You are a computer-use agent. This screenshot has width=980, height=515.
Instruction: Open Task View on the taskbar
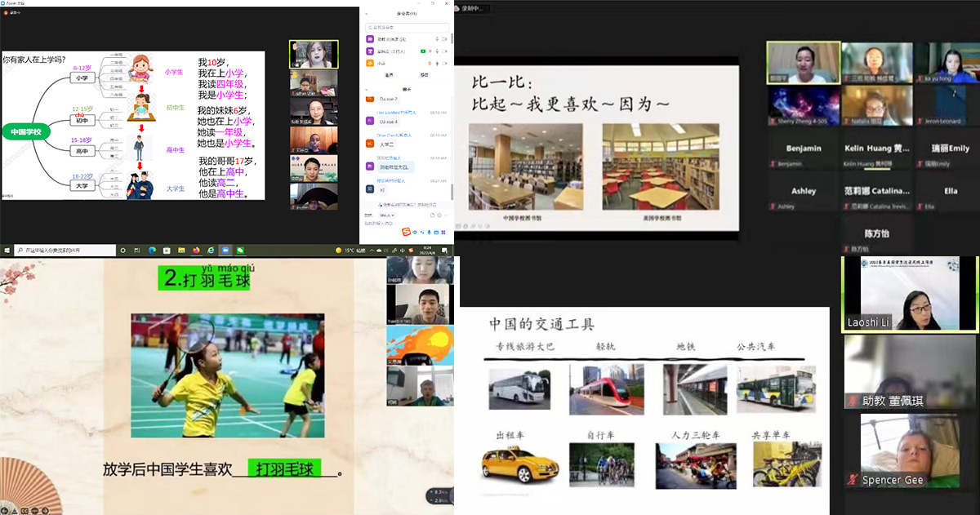tap(136, 250)
